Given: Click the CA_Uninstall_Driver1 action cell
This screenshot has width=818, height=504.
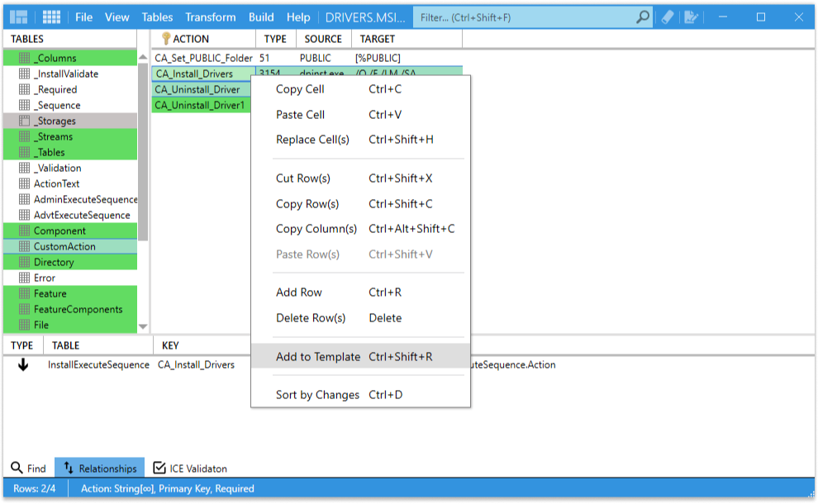Looking at the screenshot, I should coord(202,105).
